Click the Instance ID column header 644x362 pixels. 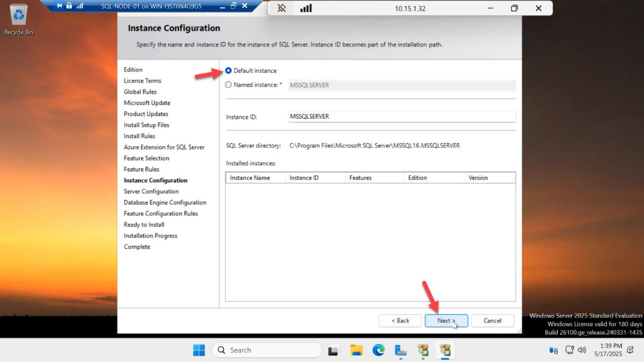tap(315, 178)
